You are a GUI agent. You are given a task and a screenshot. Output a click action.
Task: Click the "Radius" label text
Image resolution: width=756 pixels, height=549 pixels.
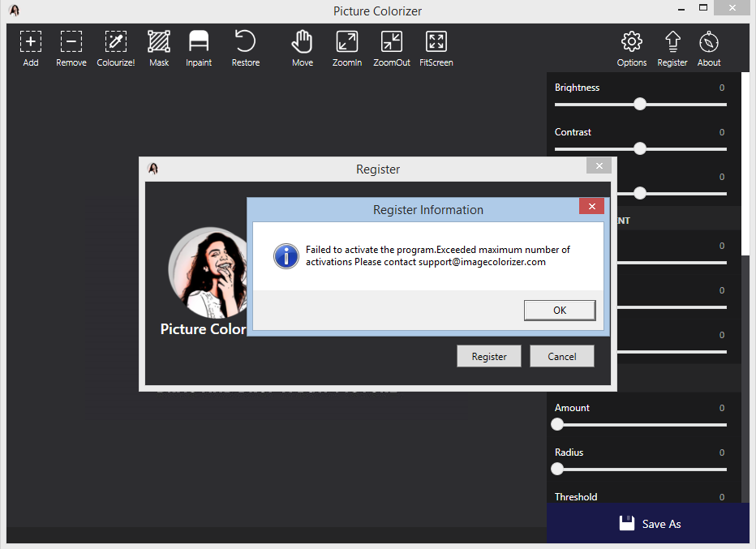(569, 452)
